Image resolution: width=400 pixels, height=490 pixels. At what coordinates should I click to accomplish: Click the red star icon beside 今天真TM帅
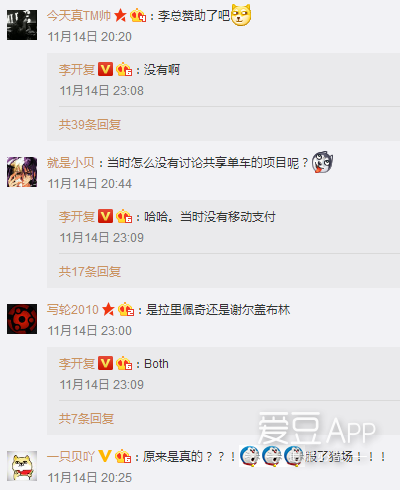pyautogui.click(x=120, y=16)
